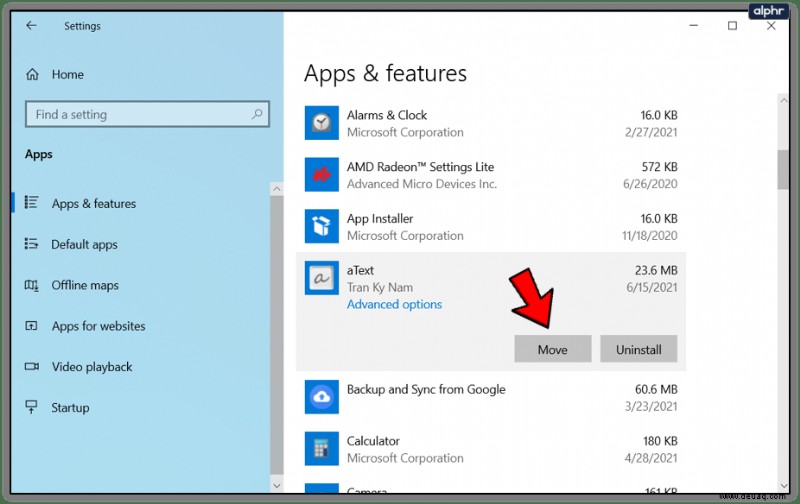Open Offline maps settings page

pyautogui.click(x=85, y=285)
